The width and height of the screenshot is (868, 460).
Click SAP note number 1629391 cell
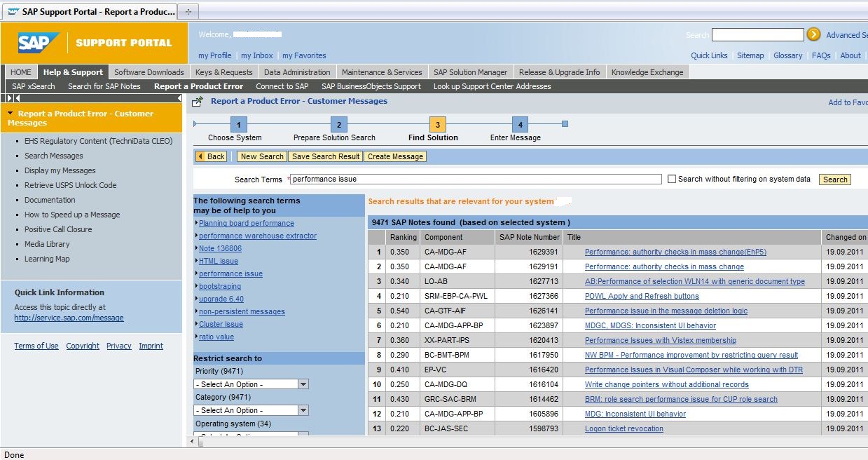coord(529,252)
